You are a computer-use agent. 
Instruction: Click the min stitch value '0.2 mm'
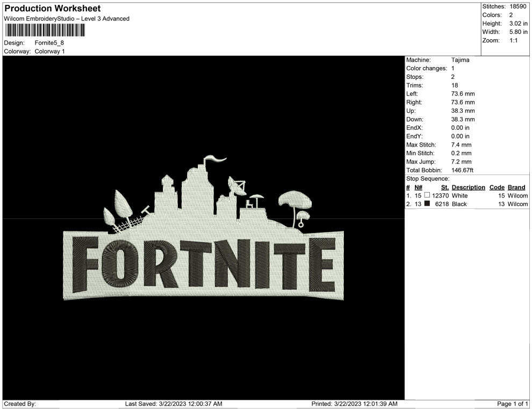[462, 153]
